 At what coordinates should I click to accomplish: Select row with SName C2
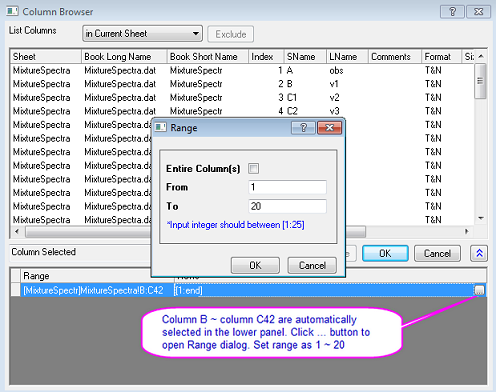[x=242, y=111]
